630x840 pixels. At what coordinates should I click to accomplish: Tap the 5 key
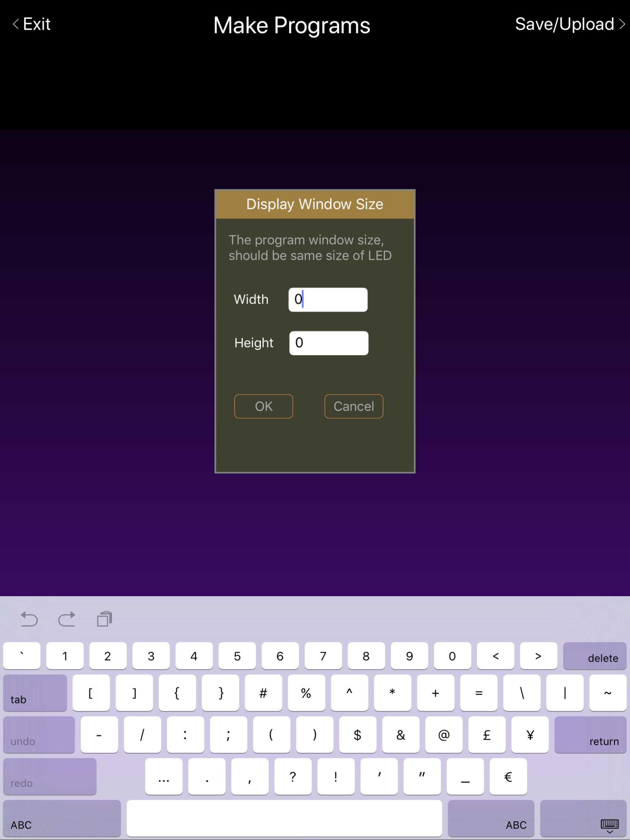pos(237,656)
